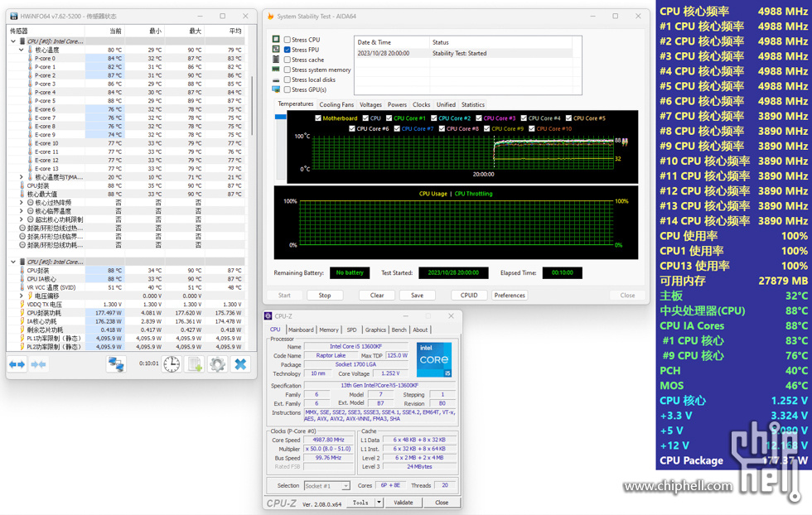Open HWiNFO sensor settings gear icon
The height and width of the screenshot is (515, 812).
217,364
